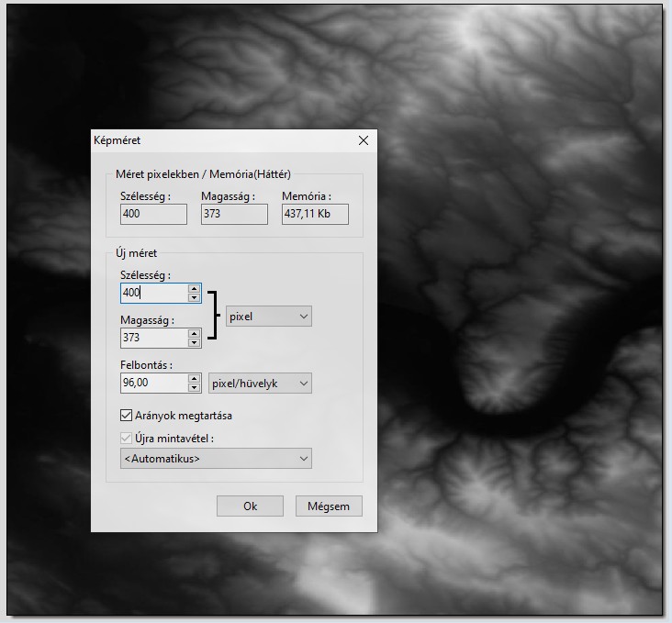Decrease new Magasság with the down arrow

tap(194, 342)
